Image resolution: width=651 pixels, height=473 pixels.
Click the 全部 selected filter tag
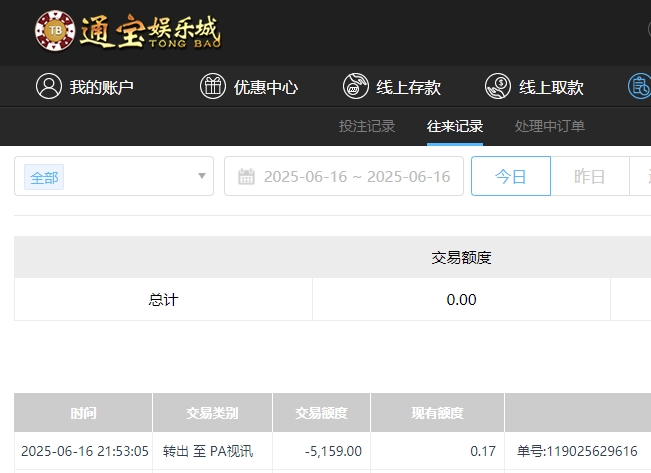tap(44, 177)
